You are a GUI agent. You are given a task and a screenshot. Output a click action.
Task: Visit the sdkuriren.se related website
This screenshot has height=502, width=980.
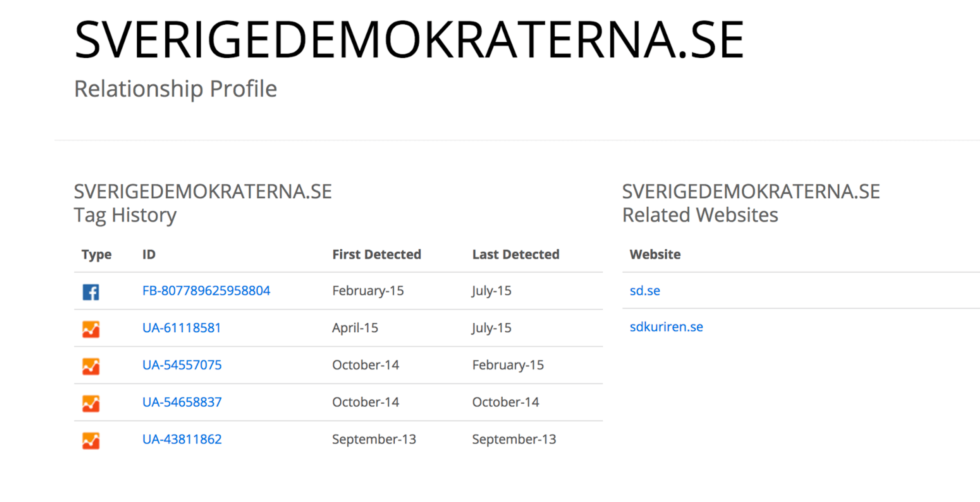pyautogui.click(x=666, y=327)
